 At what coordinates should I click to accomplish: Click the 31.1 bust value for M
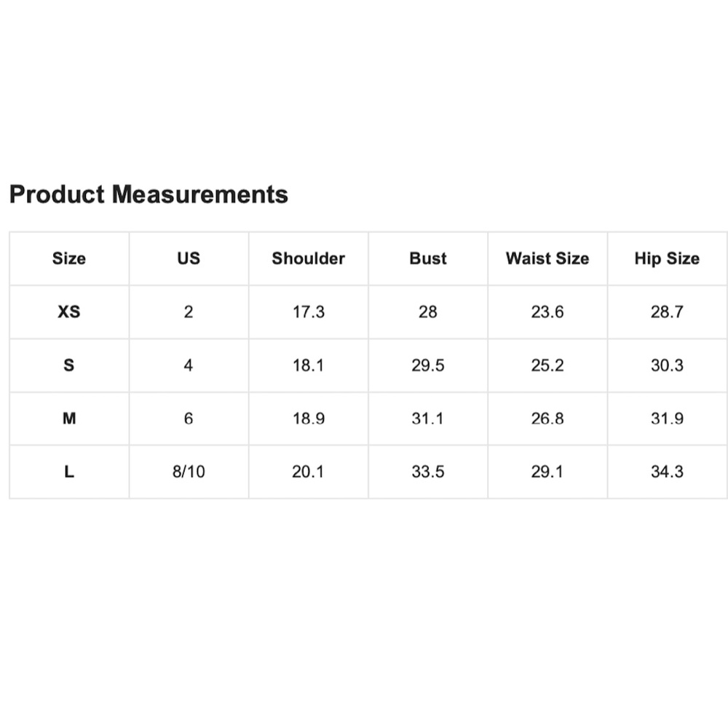(428, 419)
